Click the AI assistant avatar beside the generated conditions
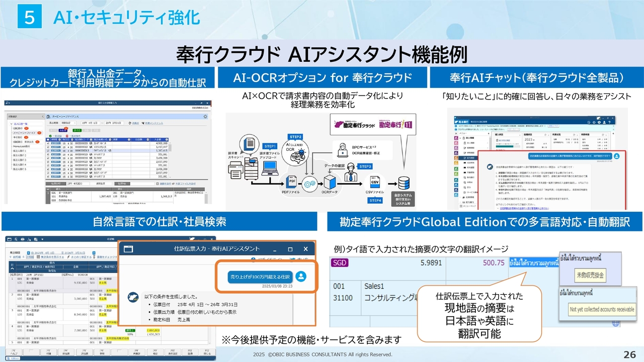 (x=132, y=297)
